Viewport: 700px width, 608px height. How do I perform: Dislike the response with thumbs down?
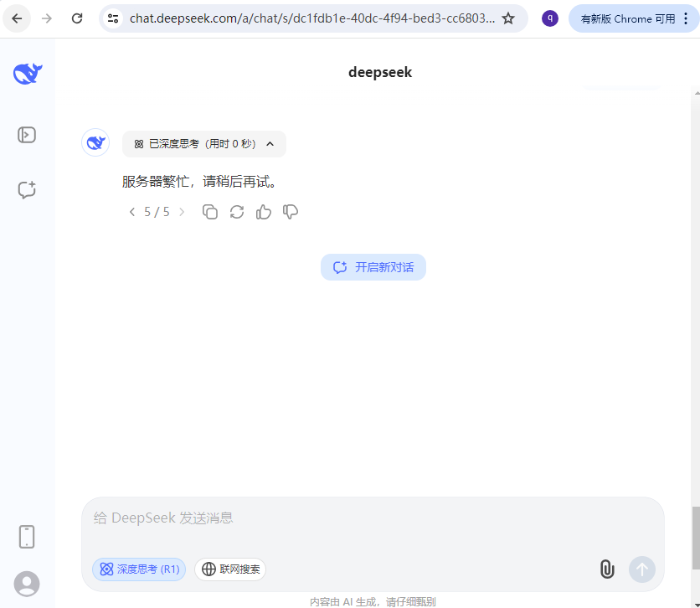coord(291,212)
